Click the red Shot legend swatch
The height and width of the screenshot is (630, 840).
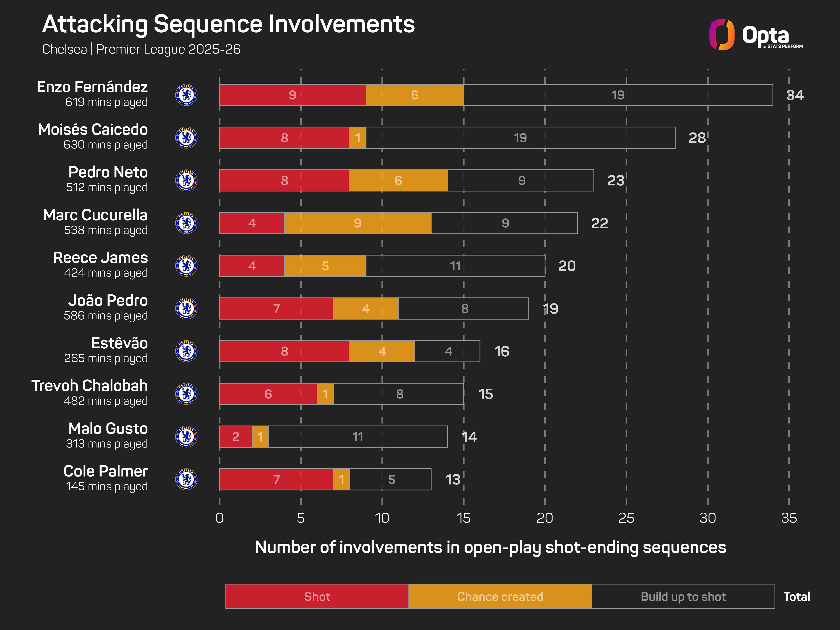(x=317, y=596)
